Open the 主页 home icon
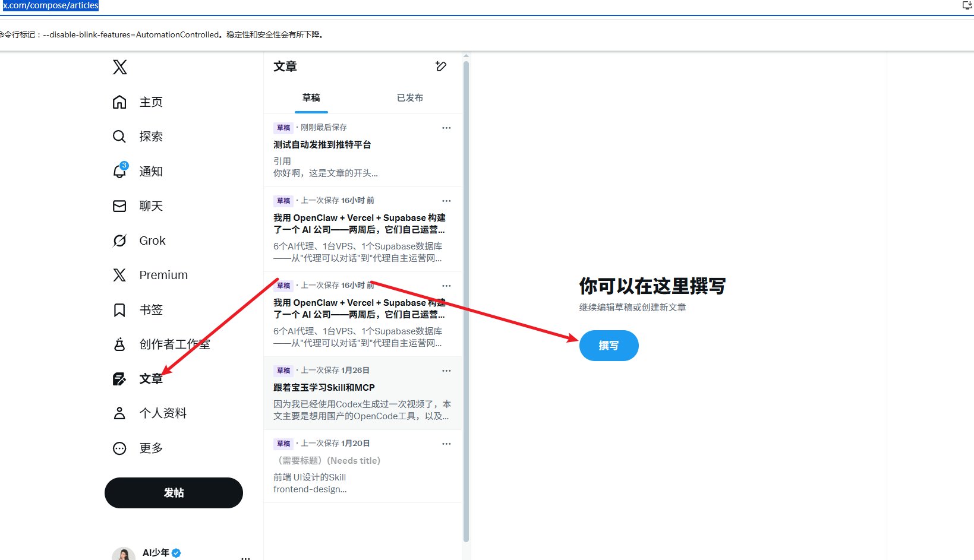The width and height of the screenshot is (974, 560). [119, 102]
